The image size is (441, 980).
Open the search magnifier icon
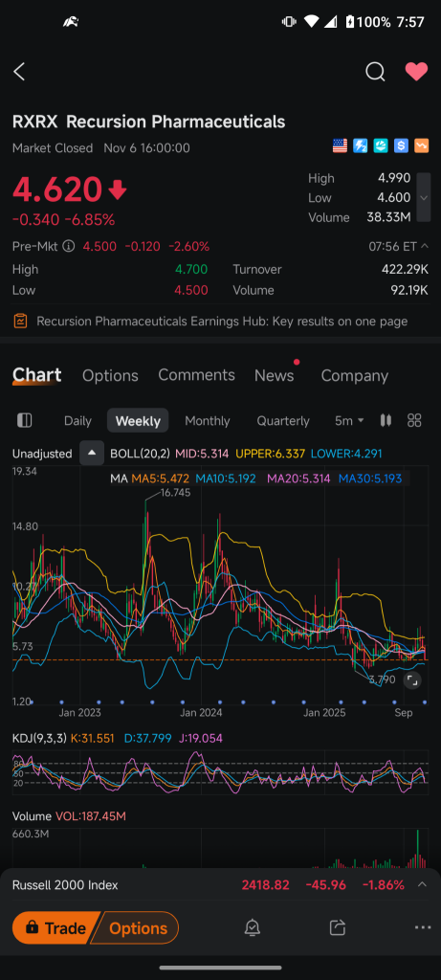[375, 72]
